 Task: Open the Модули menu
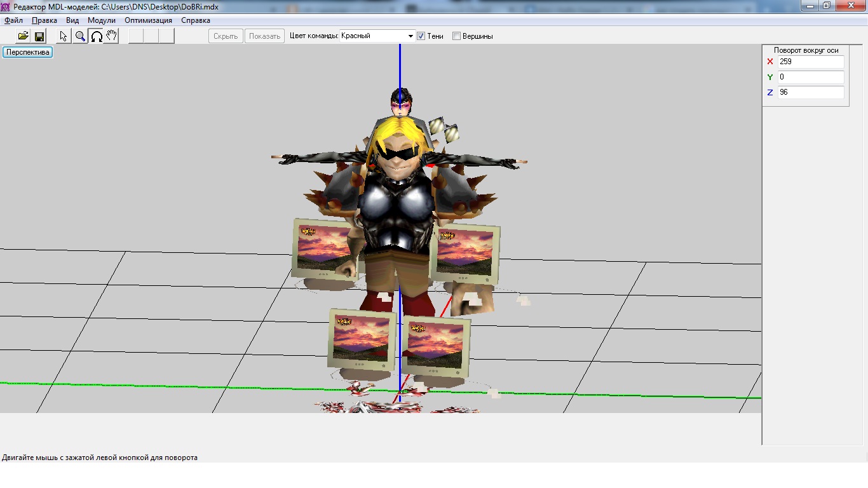click(102, 20)
